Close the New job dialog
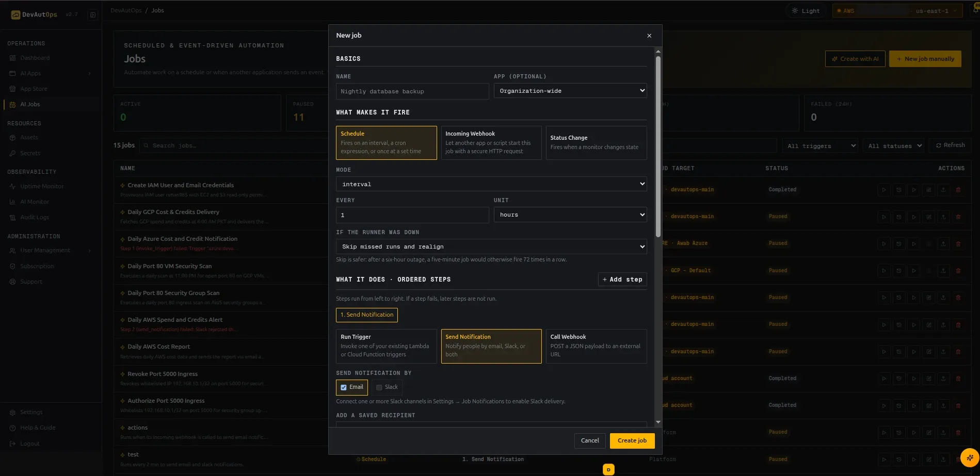980x476 pixels. [x=649, y=36]
